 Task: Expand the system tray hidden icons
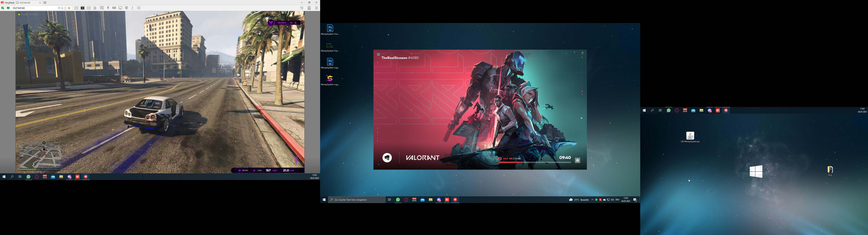(x=592, y=200)
